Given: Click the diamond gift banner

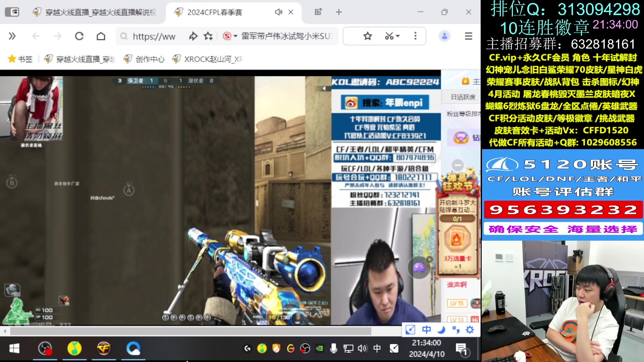Looking at the screenshot, I should click(464, 138).
